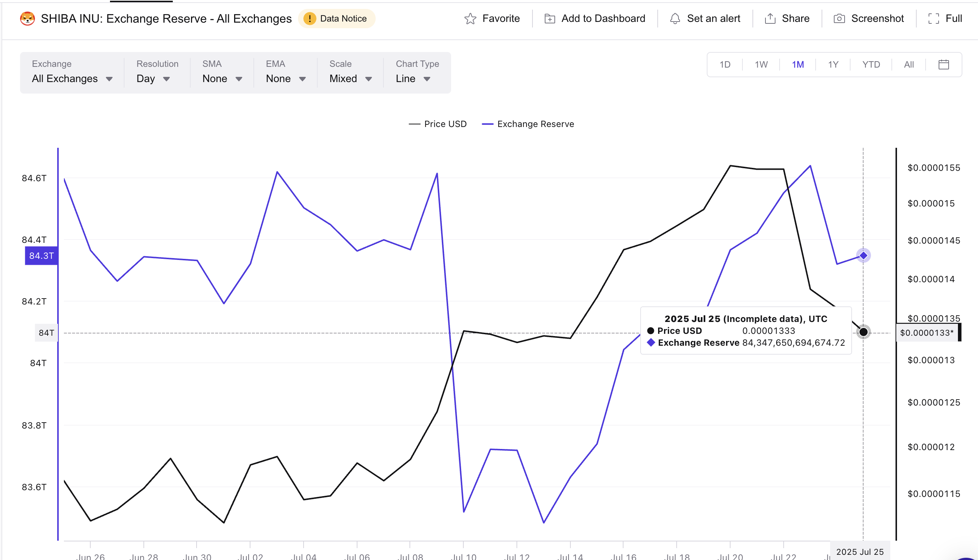Click the All time range button
978x560 pixels.
coord(909,64)
